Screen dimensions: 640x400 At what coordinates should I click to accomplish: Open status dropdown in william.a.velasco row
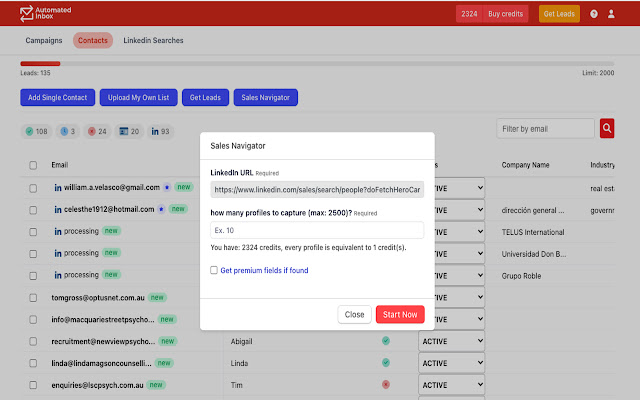[460, 188]
